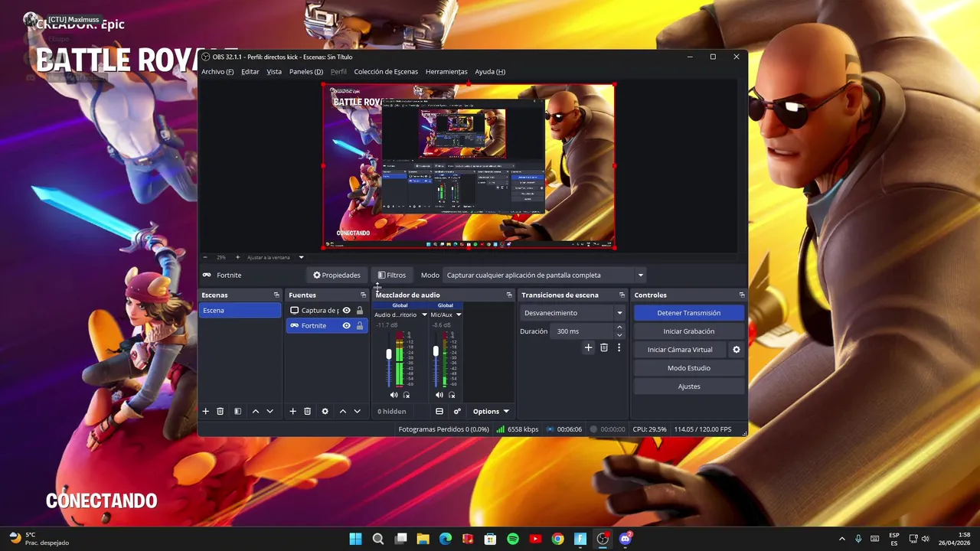Toggle audio mixer layout icon
The image size is (980, 551).
439,411
